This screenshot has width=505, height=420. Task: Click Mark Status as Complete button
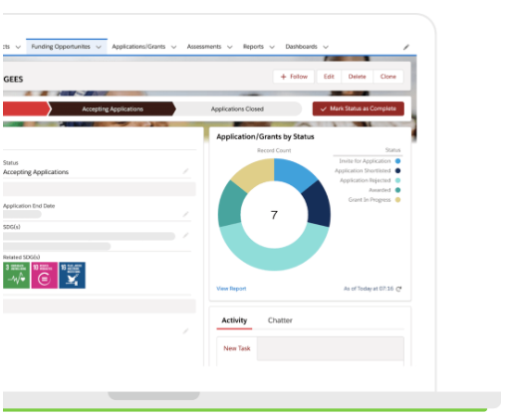click(x=359, y=108)
